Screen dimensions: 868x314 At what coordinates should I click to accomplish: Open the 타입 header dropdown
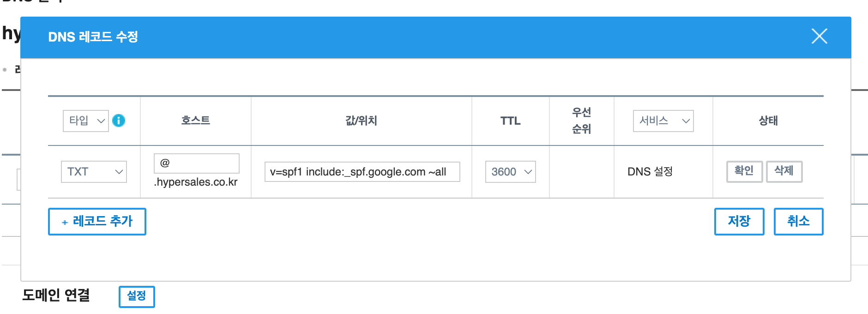(x=86, y=121)
